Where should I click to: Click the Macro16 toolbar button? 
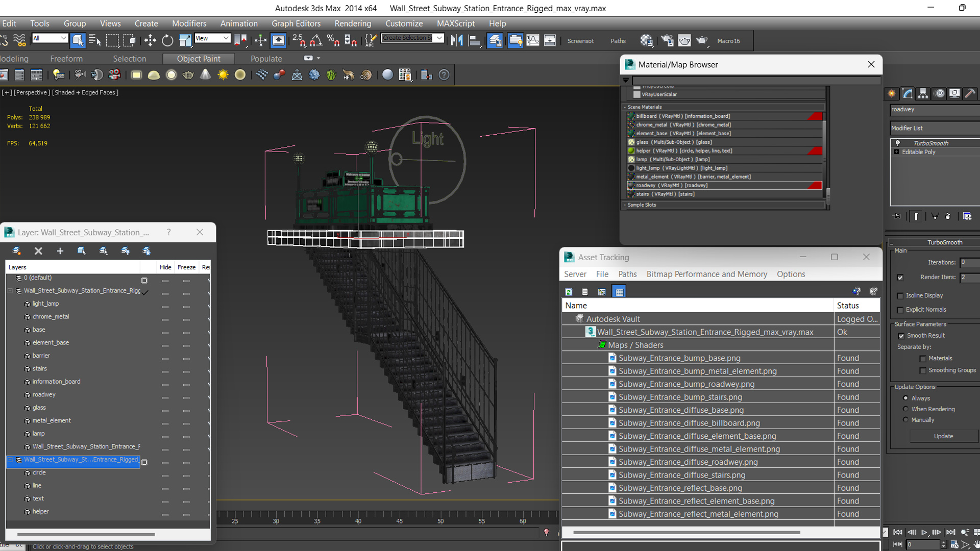coord(728,41)
